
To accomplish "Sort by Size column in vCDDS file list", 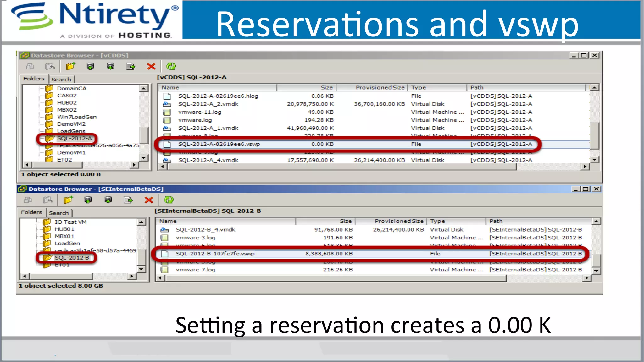I will click(x=306, y=88).
